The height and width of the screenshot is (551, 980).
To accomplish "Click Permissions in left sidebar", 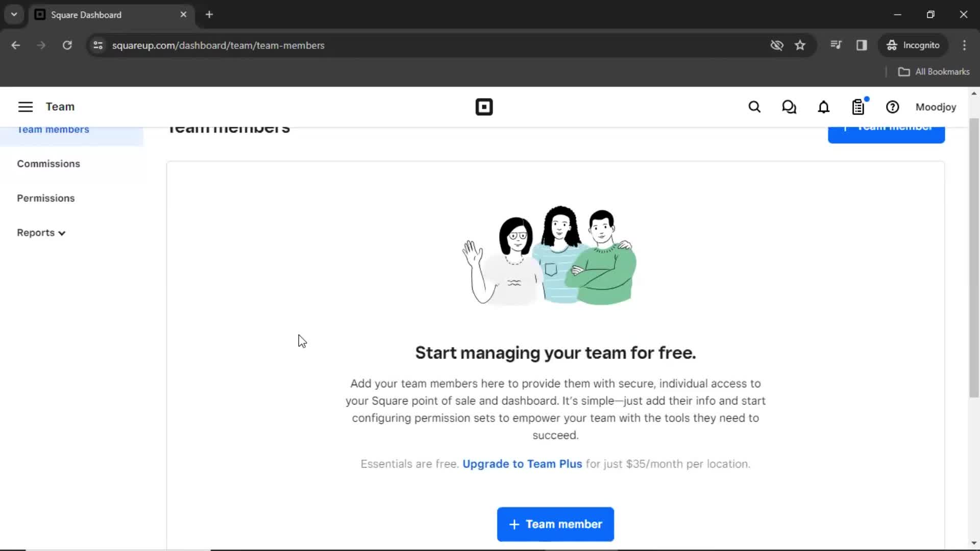I will [x=45, y=198].
